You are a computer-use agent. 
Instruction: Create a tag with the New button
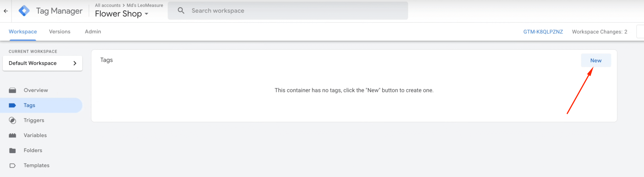596,60
